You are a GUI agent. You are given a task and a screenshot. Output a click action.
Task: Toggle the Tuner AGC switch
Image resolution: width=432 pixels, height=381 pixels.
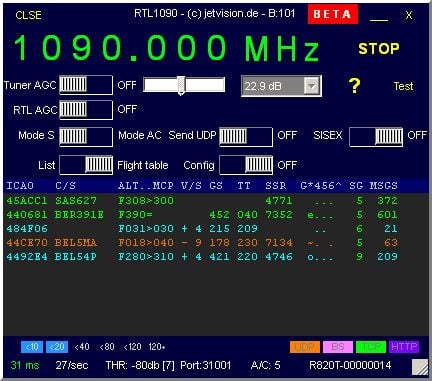tap(86, 85)
